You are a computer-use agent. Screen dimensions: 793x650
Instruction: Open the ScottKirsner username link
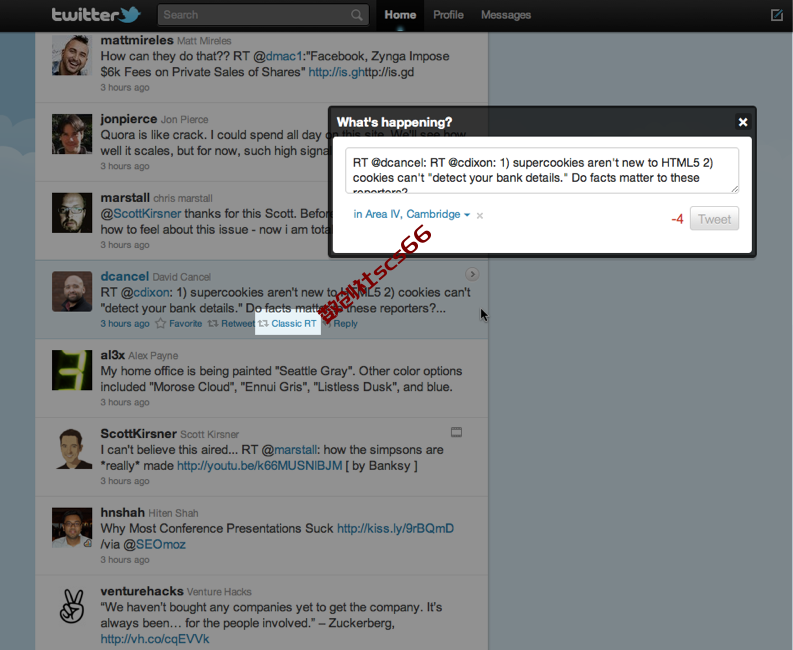(x=138, y=434)
